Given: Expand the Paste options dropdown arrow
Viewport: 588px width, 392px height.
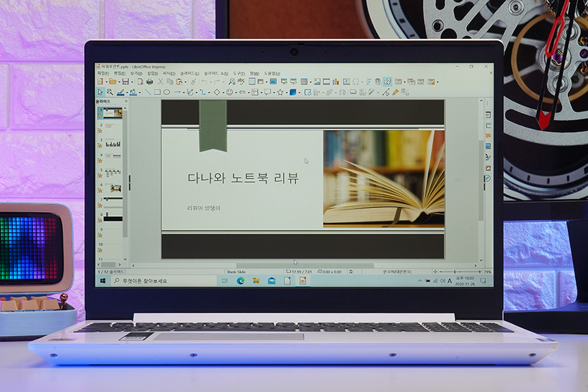Looking at the screenshot, I should pyautogui.click(x=185, y=82).
